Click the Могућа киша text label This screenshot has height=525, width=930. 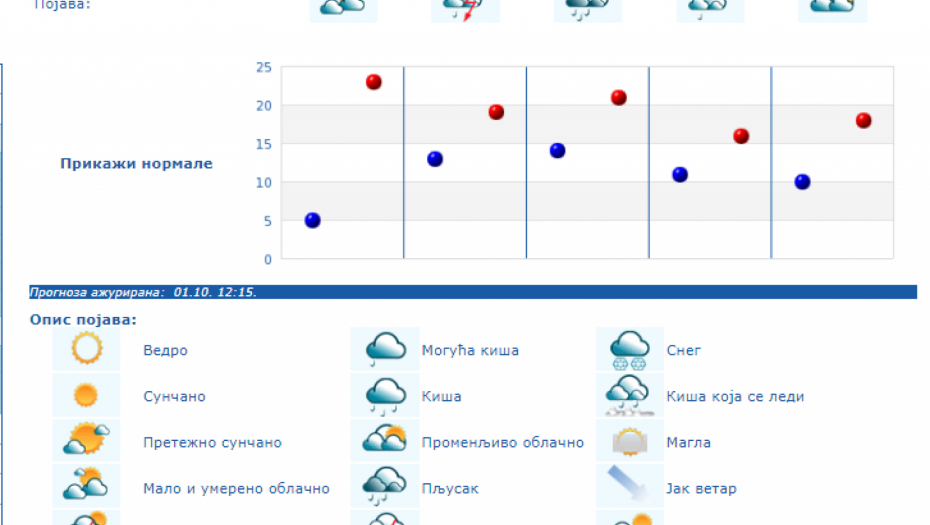click(470, 350)
